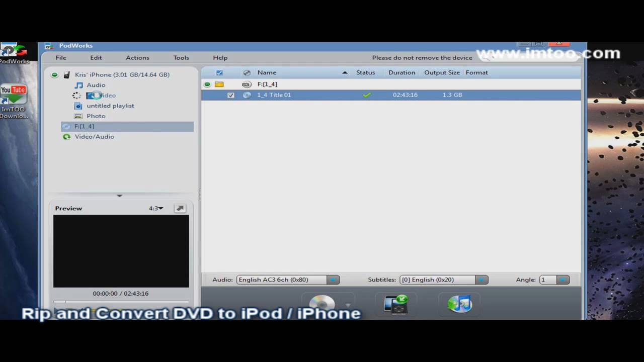Click the PodWorks title bar app icon
Image resolution: width=644 pixels, height=362 pixels.
click(x=49, y=46)
